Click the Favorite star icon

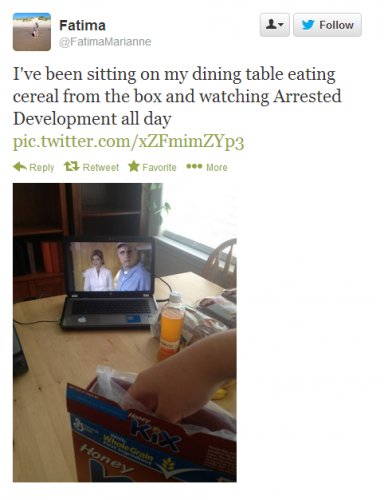tap(134, 166)
